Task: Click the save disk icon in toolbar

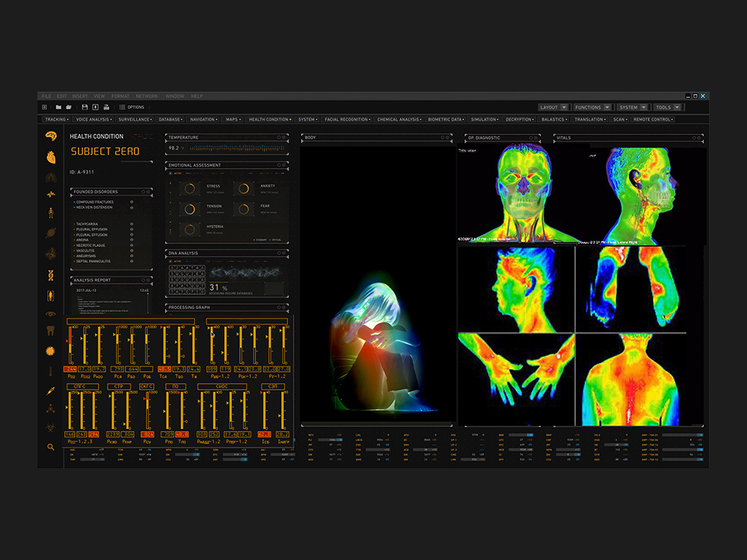Action: [85, 108]
